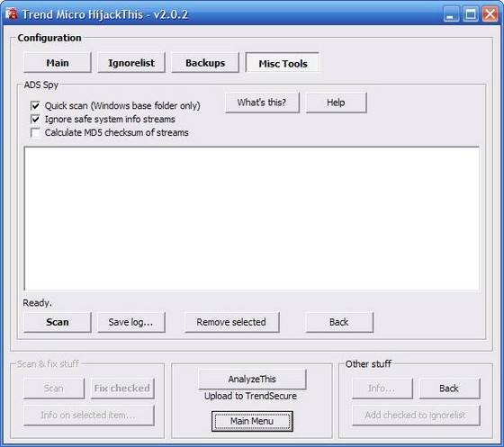
Task: Enable Calculate MD5 checksum of streams
Action: coord(35,132)
